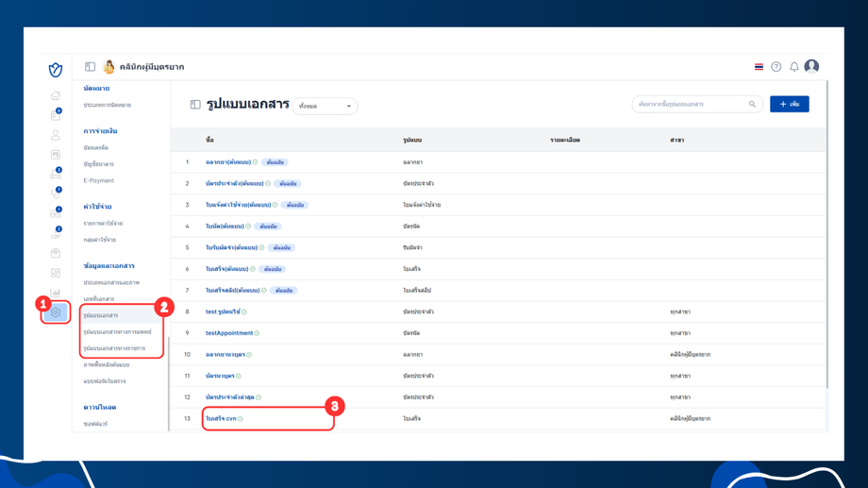Open the user profile avatar

811,66
